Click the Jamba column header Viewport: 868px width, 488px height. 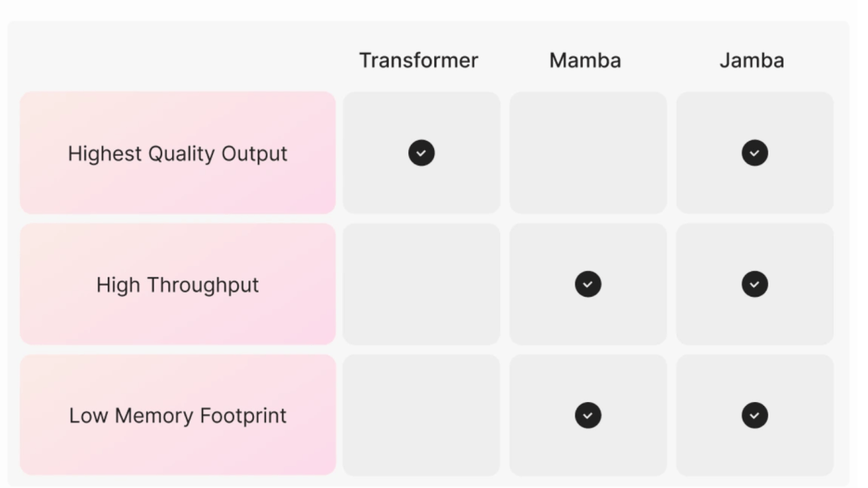point(751,60)
